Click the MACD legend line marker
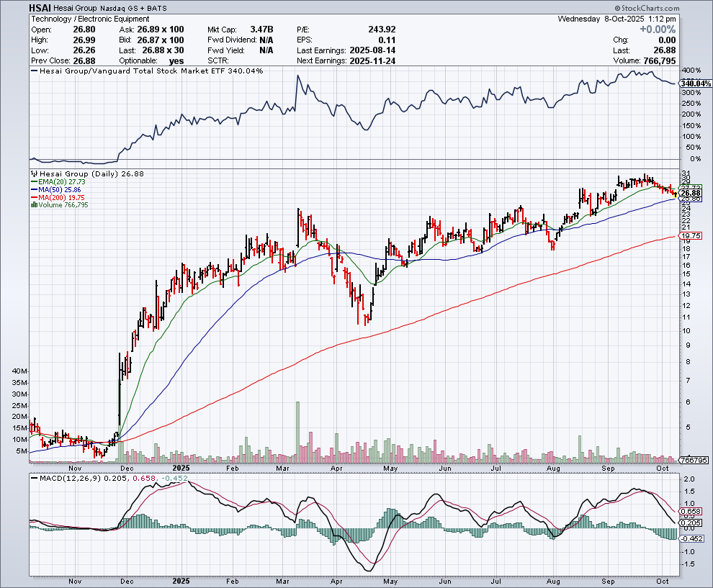Image resolution: width=713 pixels, height=588 pixels. coord(33,477)
